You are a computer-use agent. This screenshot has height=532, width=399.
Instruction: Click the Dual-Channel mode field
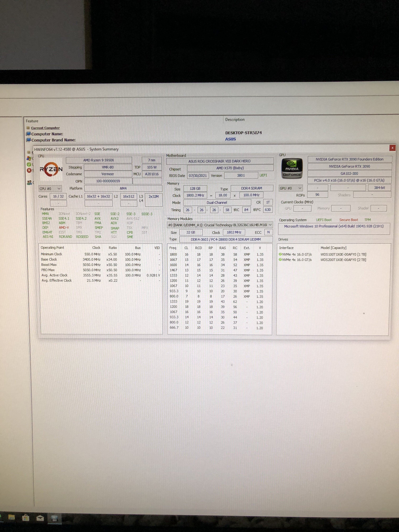point(217,203)
